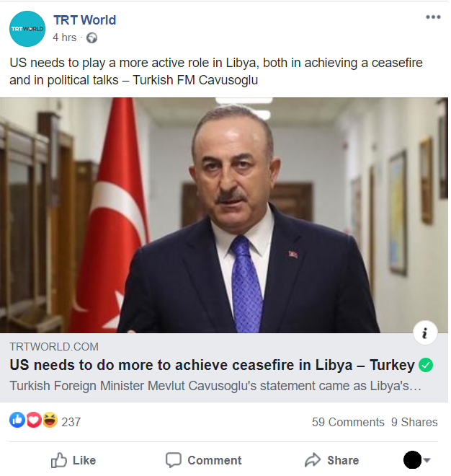Click the laughing Haha reaction icon
451x476 pixels.
point(50,420)
